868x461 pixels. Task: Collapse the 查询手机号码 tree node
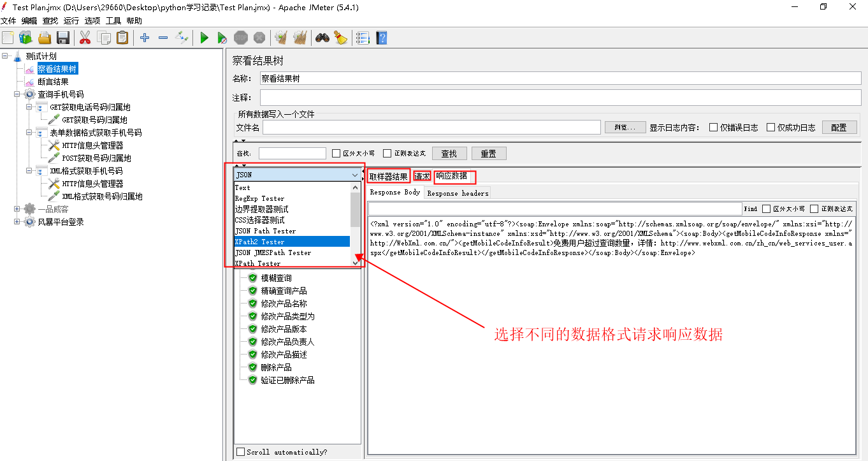point(17,94)
